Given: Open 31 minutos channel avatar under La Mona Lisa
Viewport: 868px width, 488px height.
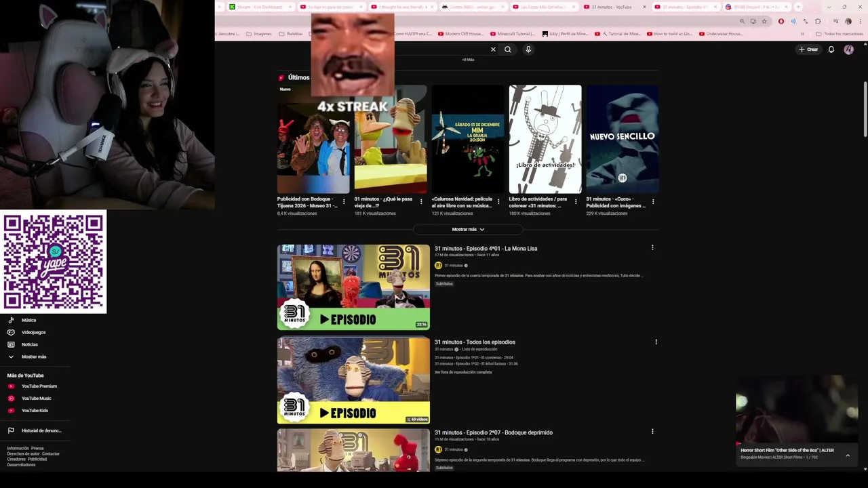Looking at the screenshot, I should click(438, 265).
